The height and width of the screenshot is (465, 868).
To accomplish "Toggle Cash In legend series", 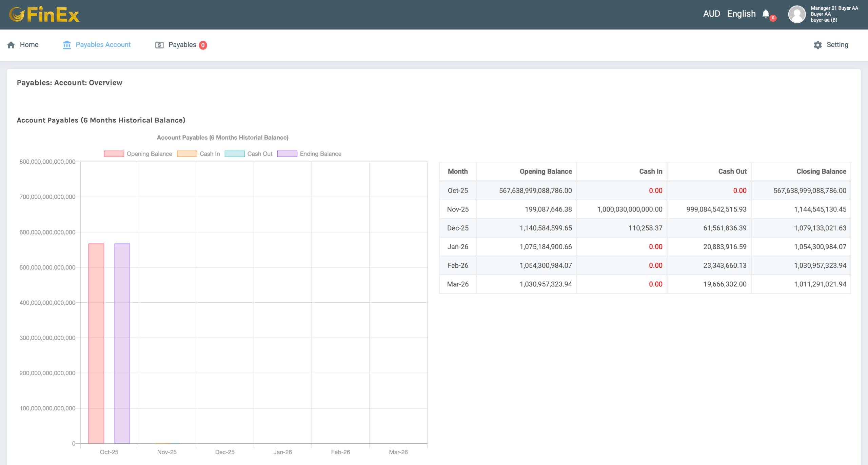I will click(198, 154).
